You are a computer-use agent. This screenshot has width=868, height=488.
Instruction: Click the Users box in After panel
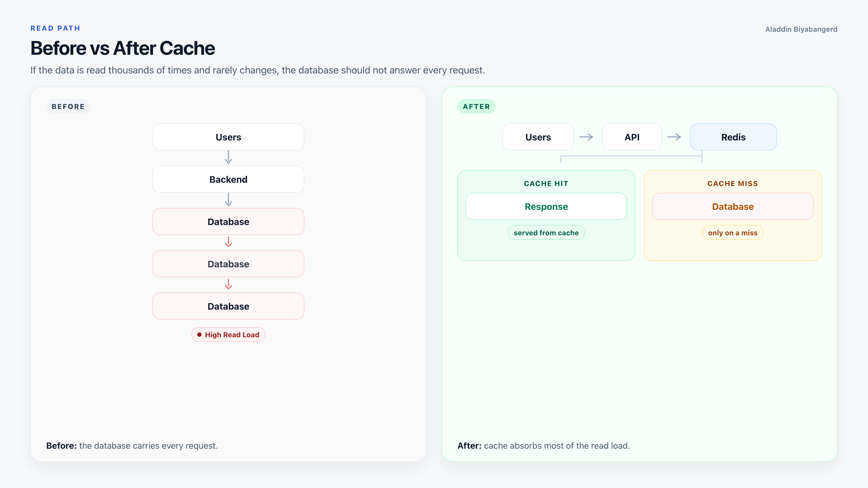pyautogui.click(x=538, y=137)
